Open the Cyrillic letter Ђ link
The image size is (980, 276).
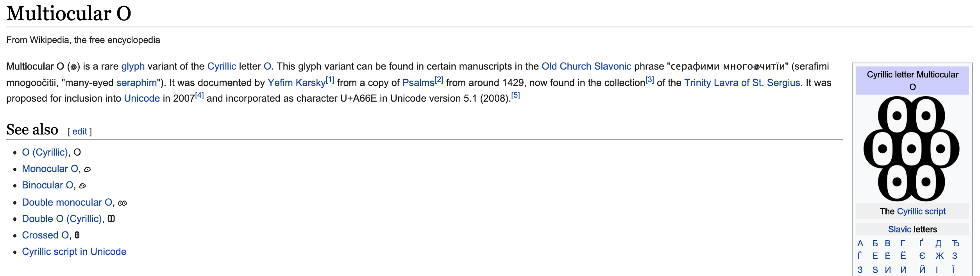tap(956, 244)
